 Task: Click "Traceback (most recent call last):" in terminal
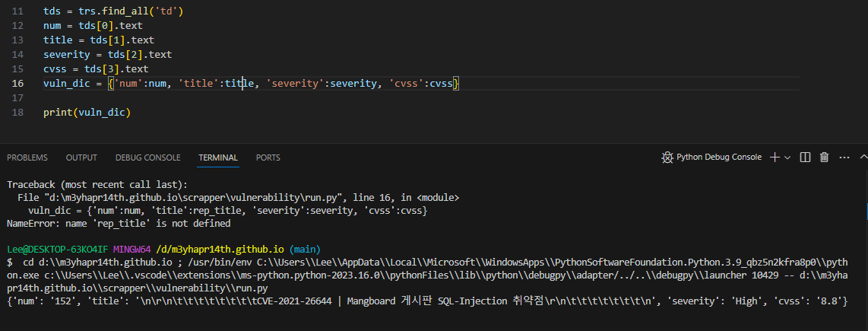pyautogui.click(x=97, y=185)
